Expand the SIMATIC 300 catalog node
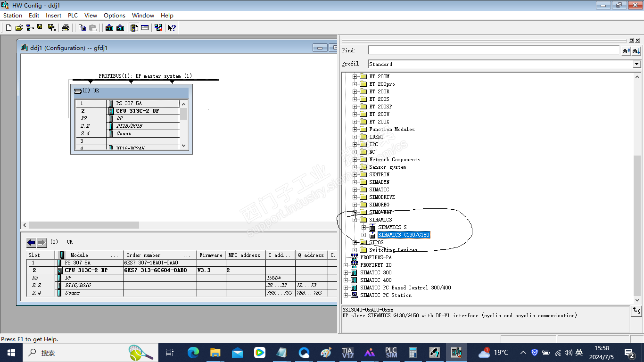The image size is (644, 362). [346, 272]
